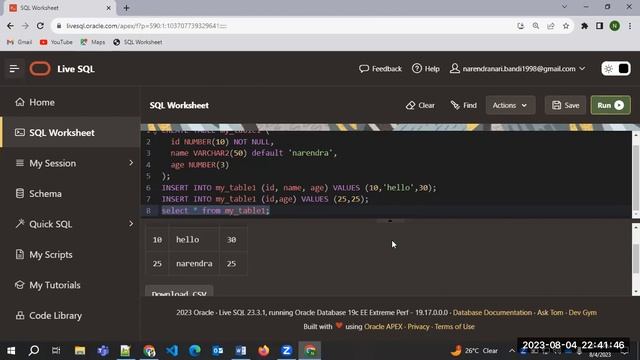The image size is (640, 360).
Task: Click the Oracle Live SQL logo
Action: pyautogui.click(x=40, y=69)
